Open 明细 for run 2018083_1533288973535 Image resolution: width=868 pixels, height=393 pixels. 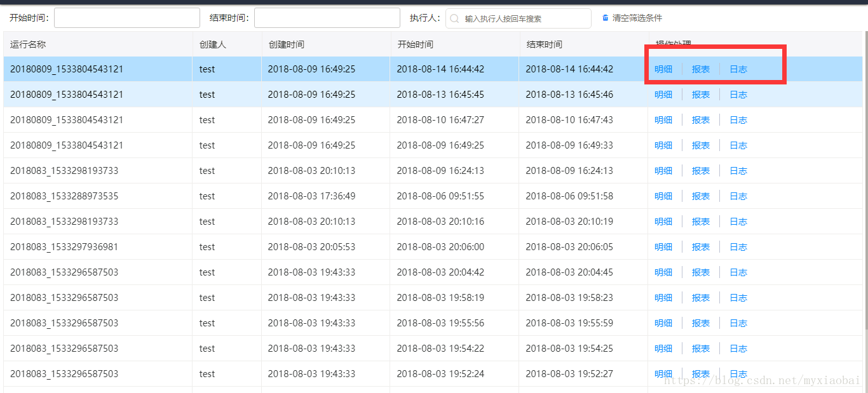(x=663, y=196)
